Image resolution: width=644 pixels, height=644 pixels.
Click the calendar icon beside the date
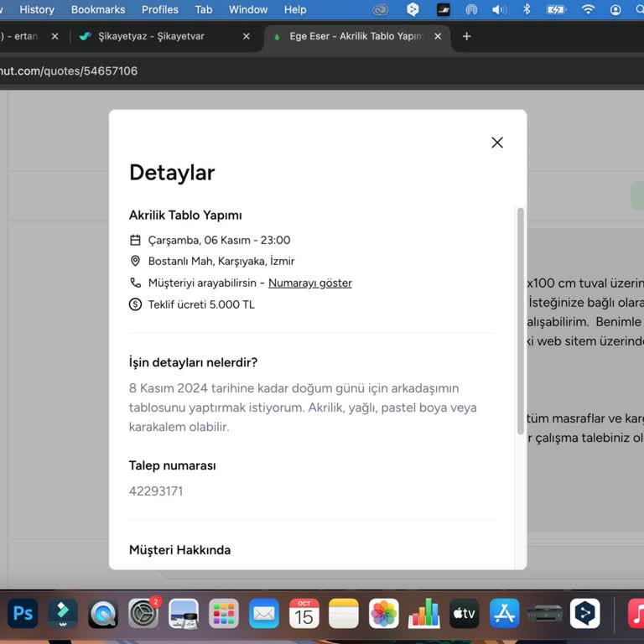(x=136, y=240)
